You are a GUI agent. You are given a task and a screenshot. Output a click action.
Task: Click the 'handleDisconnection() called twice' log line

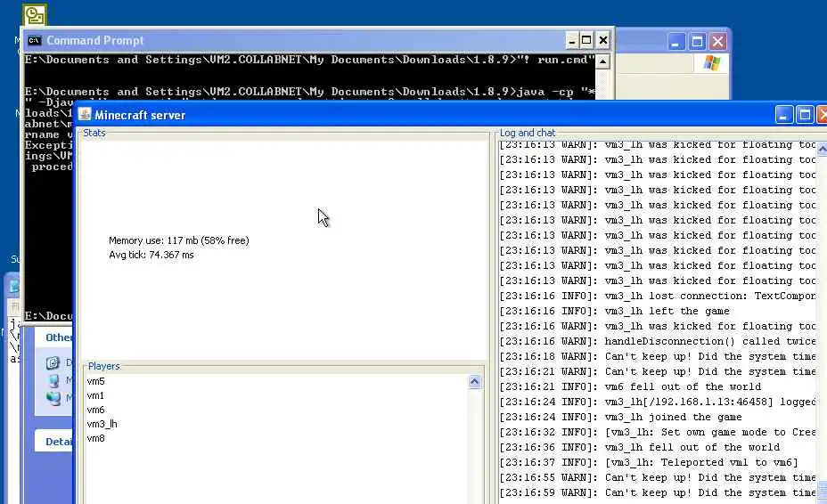pos(658,341)
